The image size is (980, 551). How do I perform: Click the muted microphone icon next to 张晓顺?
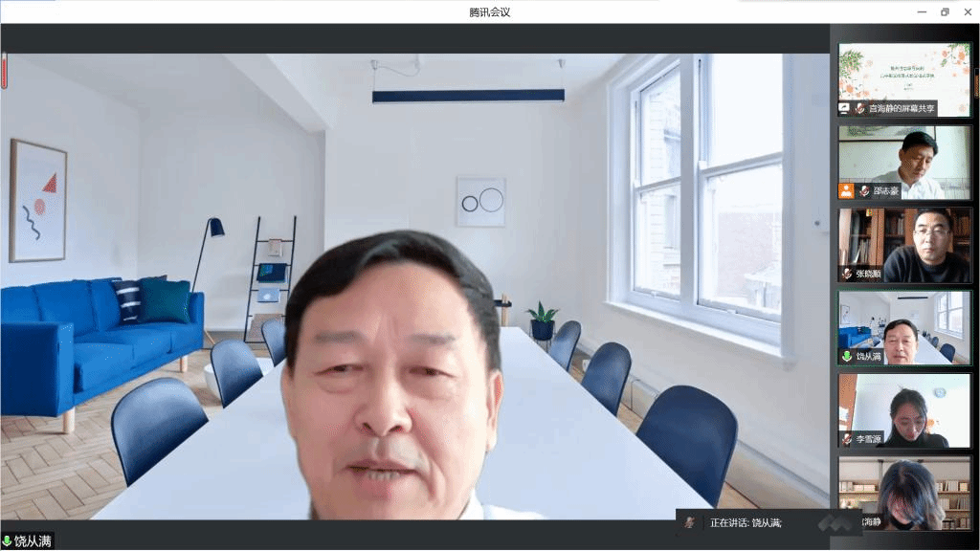(x=847, y=274)
